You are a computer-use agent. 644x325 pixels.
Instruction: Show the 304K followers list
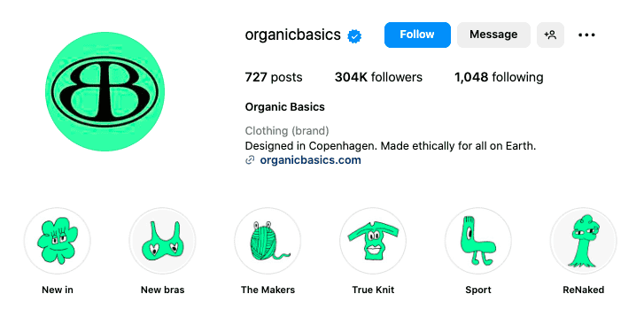pyautogui.click(x=378, y=77)
